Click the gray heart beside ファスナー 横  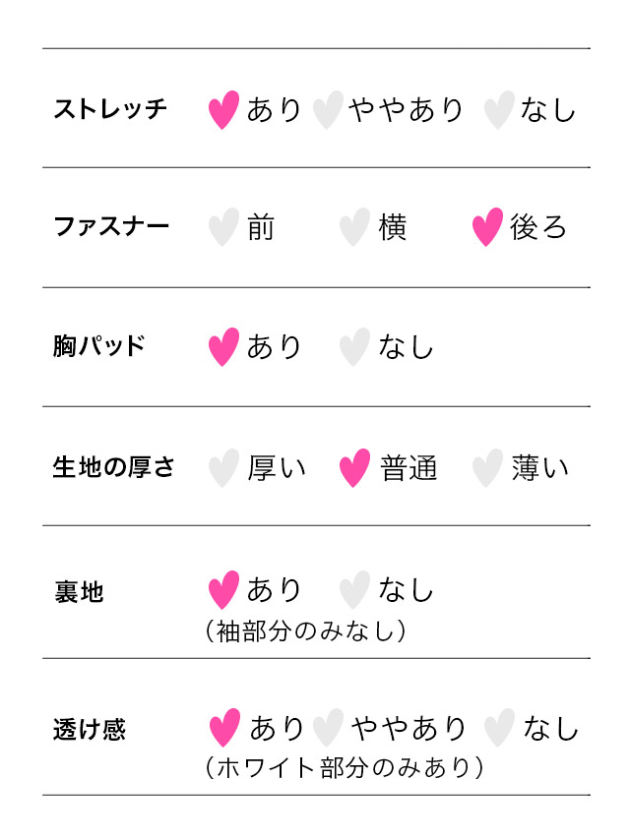[x=354, y=227]
